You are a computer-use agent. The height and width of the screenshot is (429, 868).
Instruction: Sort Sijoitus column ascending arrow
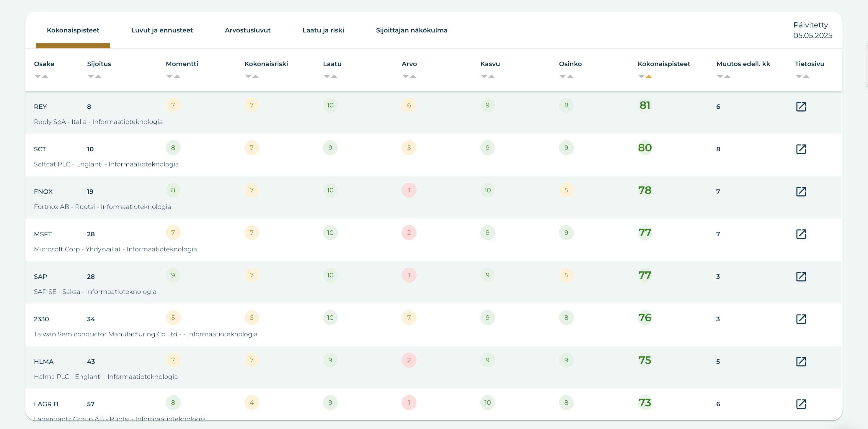click(x=98, y=76)
